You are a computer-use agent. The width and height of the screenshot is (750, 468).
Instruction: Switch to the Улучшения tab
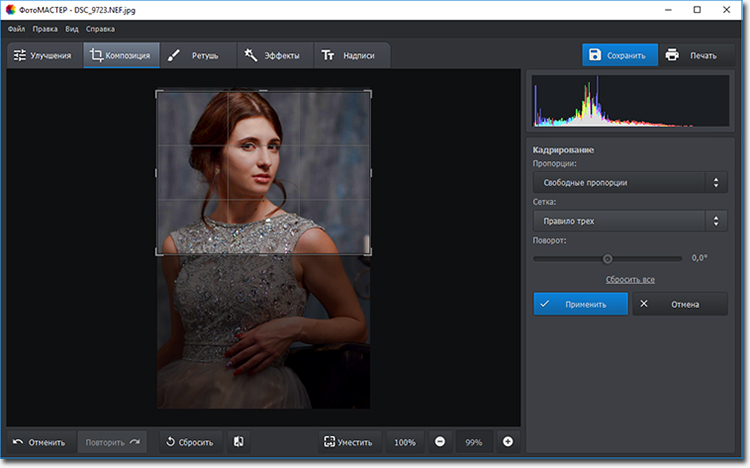(43, 55)
